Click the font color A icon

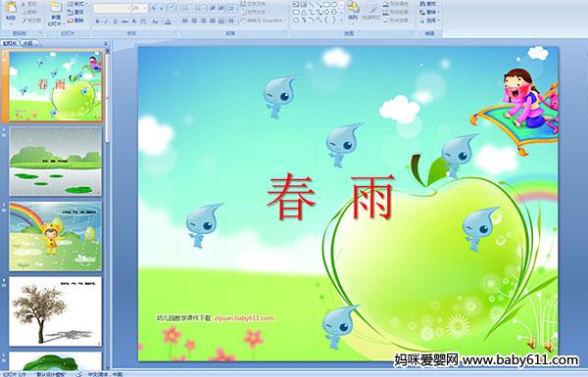pos(168,22)
